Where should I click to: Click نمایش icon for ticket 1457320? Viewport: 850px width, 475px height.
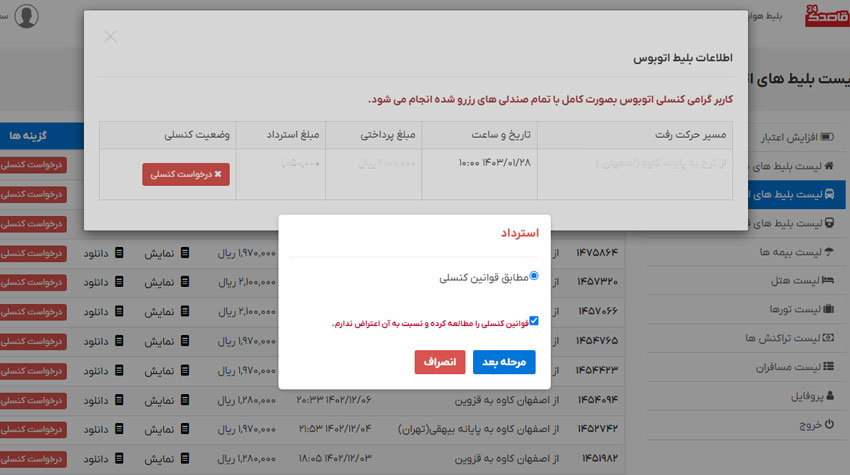185,282
